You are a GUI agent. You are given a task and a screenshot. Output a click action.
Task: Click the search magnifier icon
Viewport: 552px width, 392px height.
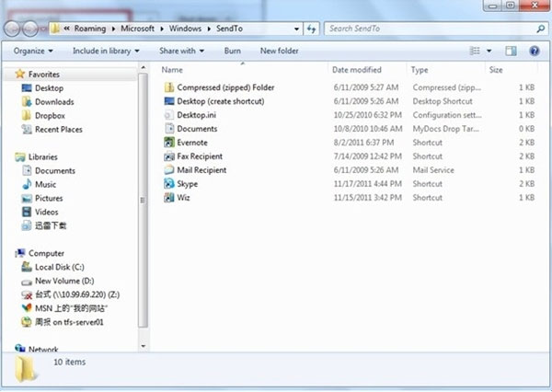point(540,29)
